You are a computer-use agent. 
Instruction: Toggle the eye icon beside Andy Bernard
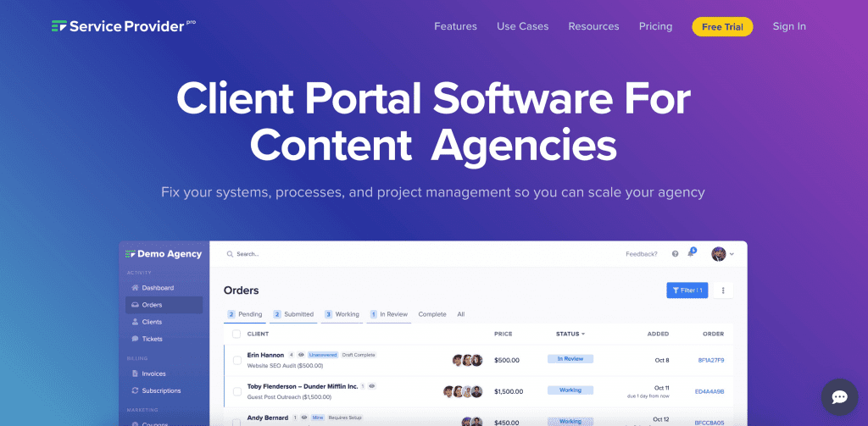[x=304, y=418]
